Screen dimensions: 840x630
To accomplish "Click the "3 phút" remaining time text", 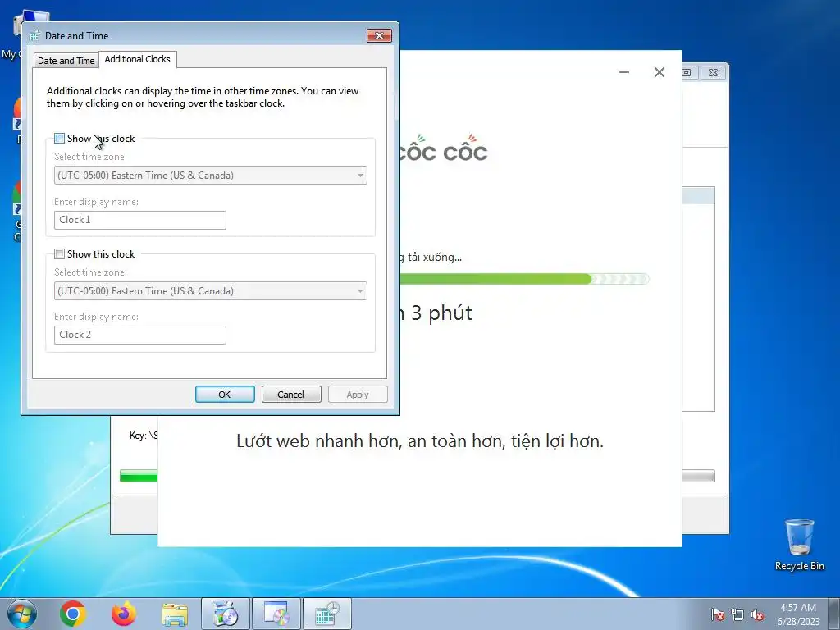I will pyautogui.click(x=441, y=313).
